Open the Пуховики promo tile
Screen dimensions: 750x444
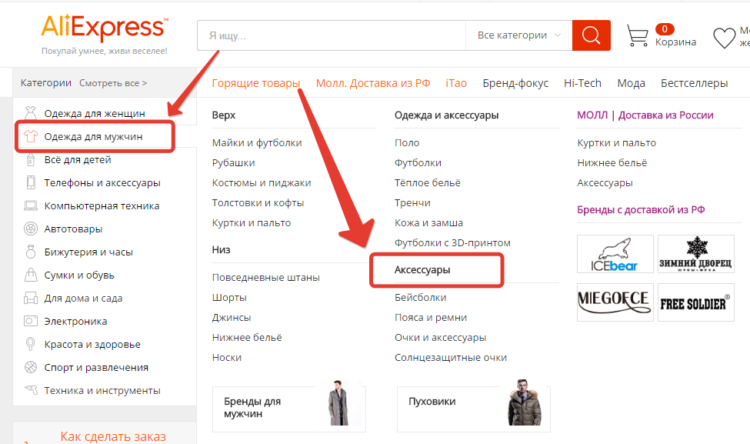point(474,409)
